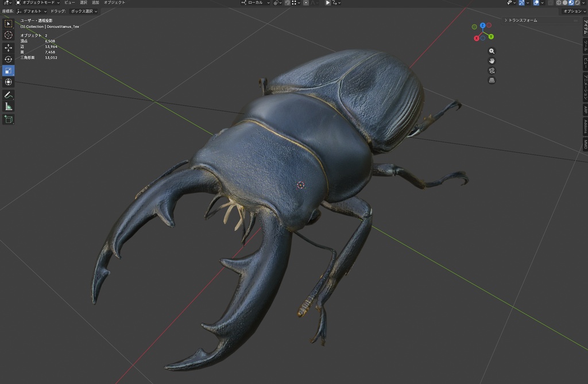Open the pivot point dropdown
Screen dimensions: 588x384
pyautogui.click(x=278, y=3)
